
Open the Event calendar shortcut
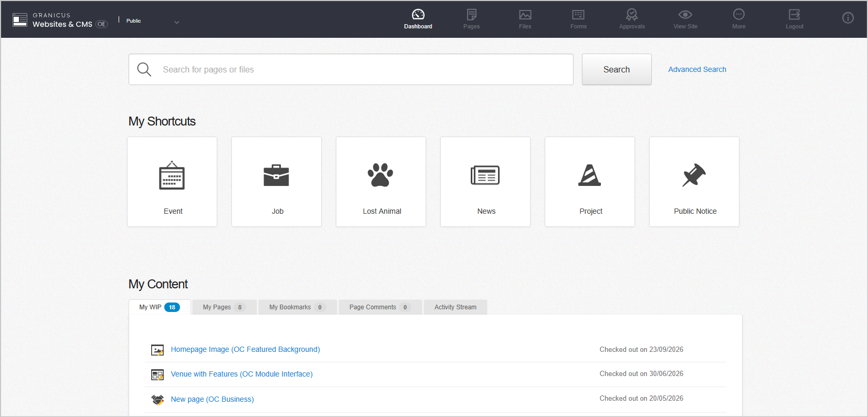tap(172, 182)
